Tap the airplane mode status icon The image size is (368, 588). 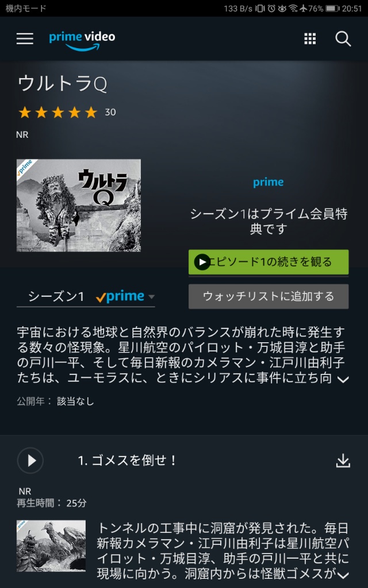coord(304,8)
